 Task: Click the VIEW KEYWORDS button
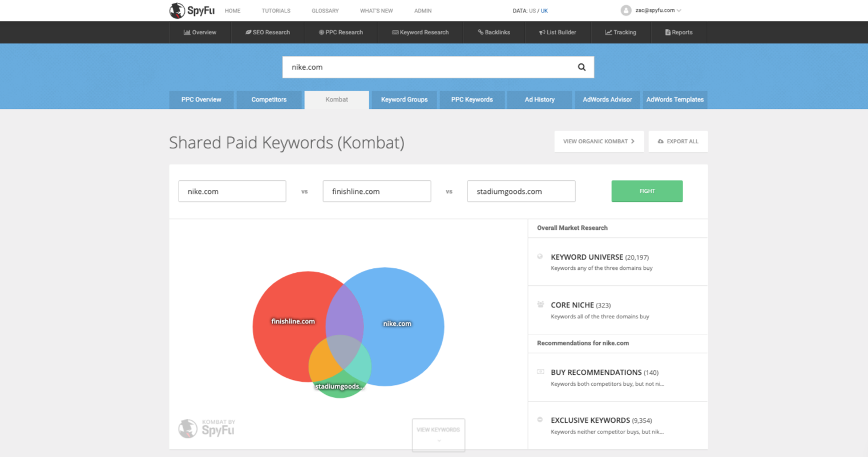438,435
